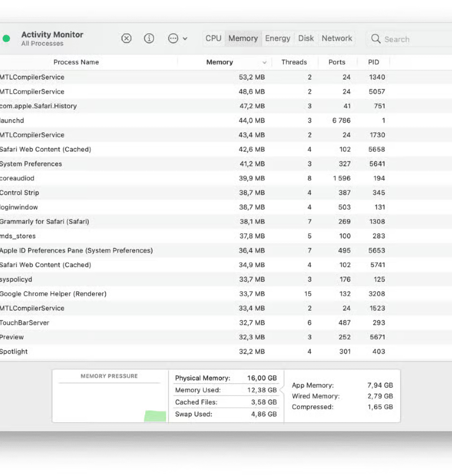Stop the selected process using the X icon

126,38
